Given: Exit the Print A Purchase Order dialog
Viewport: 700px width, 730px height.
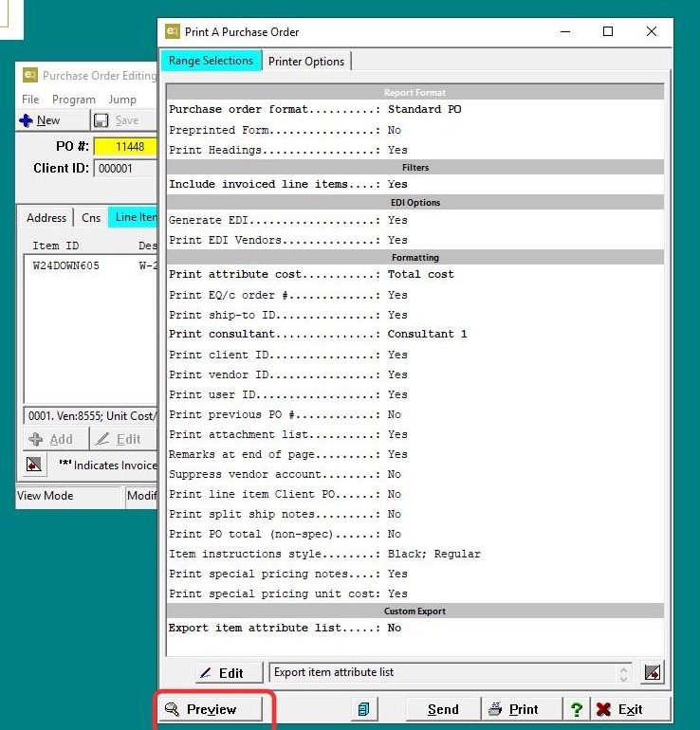Looking at the screenshot, I should pyautogui.click(x=631, y=709).
